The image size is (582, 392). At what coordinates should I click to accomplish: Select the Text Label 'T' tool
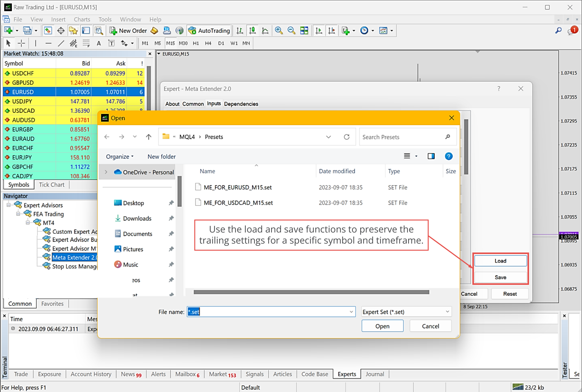[111, 43]
